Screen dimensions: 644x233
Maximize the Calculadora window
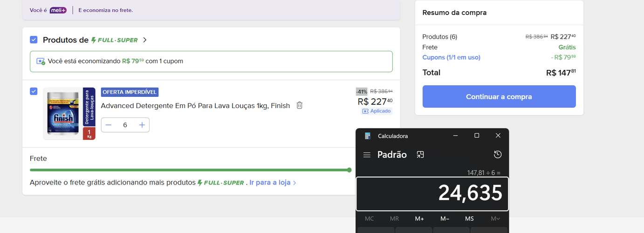(477, 136)
